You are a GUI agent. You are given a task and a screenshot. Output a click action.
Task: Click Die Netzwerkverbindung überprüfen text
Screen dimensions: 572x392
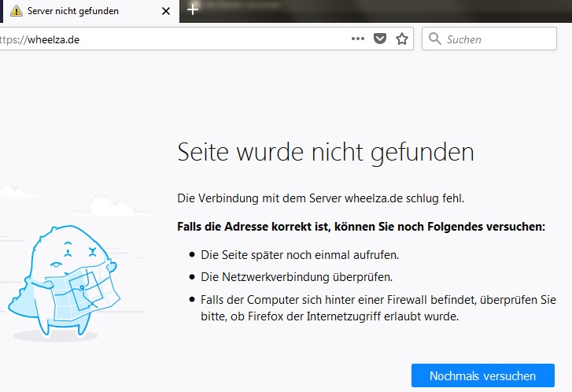coord(297,277)
